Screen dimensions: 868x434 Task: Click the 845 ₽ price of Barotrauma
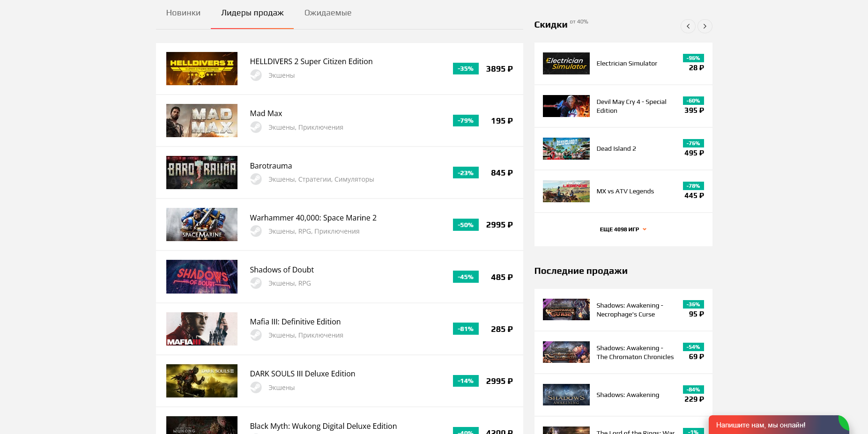pos(502,173)
